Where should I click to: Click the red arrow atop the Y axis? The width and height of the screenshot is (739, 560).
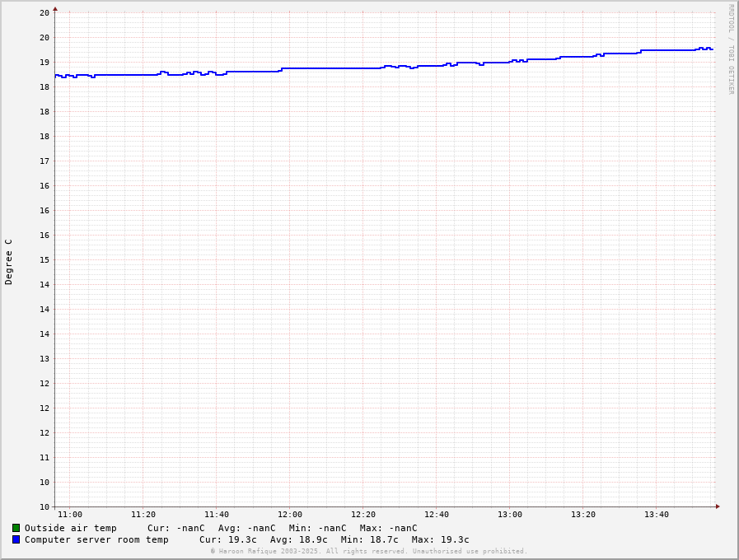click(x=55, y=9)
